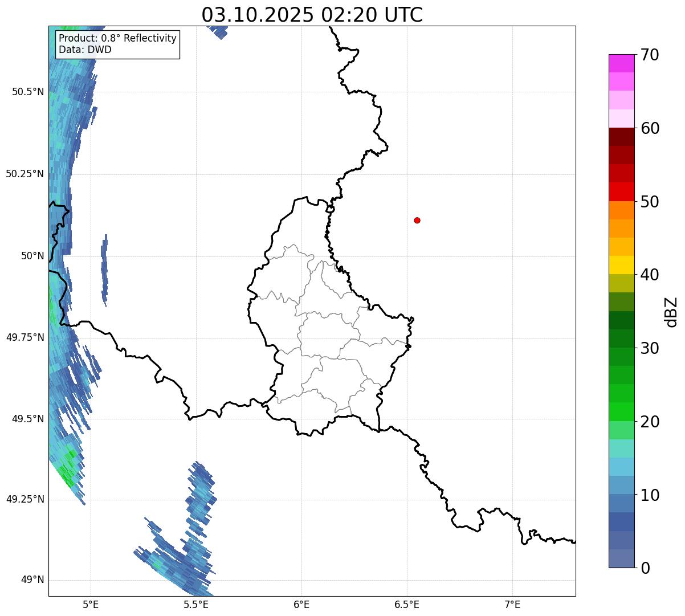This screenshot has width=685, height=616.
Task: Click the colorbar tick label 70
Action: click(650, 55)
